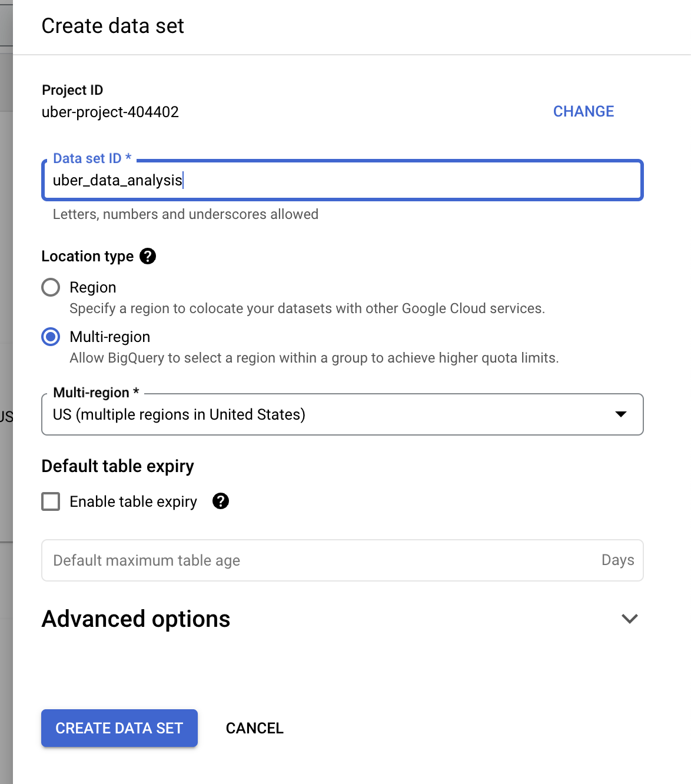Viewport: 691px width, 784px height.
Task: Click the Location type help icon
Action: pyautogui.click(x=148, y=256)
